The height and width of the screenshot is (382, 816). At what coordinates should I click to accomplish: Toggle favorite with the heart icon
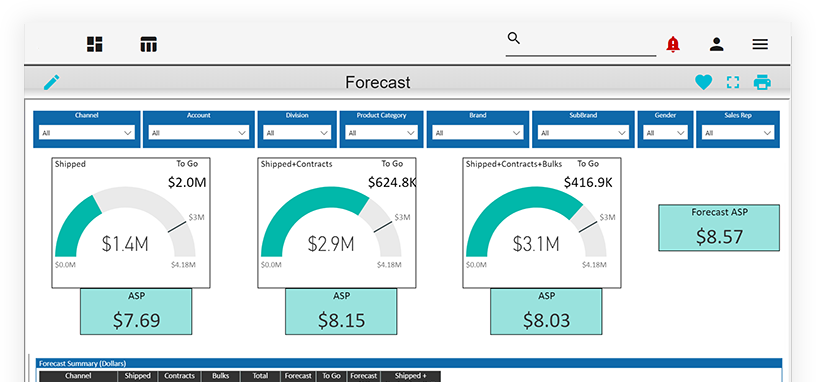(704, 82)
